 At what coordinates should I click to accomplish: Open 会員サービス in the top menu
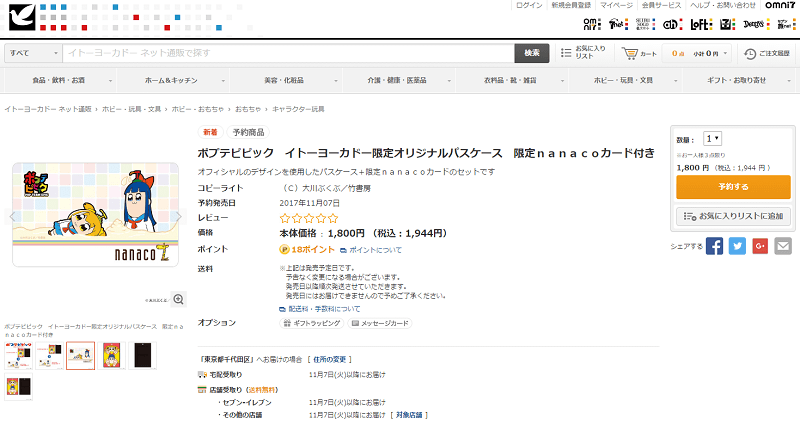pos(661,5)
